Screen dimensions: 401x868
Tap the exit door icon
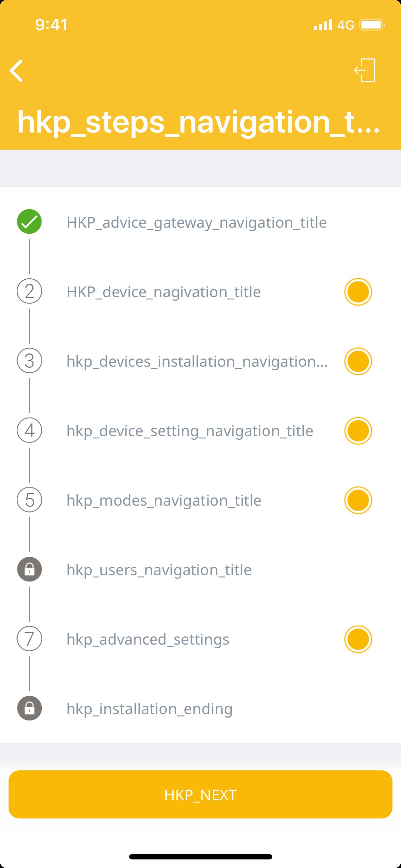coord(365,70)
